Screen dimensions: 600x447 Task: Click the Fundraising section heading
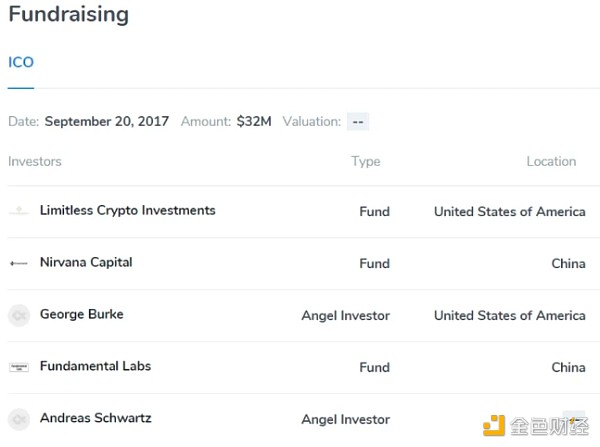[x=68, y=15]
